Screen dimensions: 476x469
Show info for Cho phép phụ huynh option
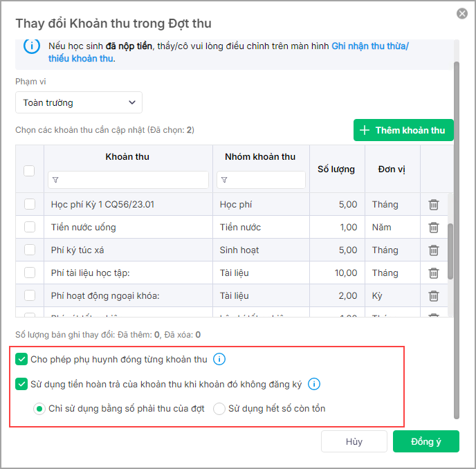click(x=219, y=359)
